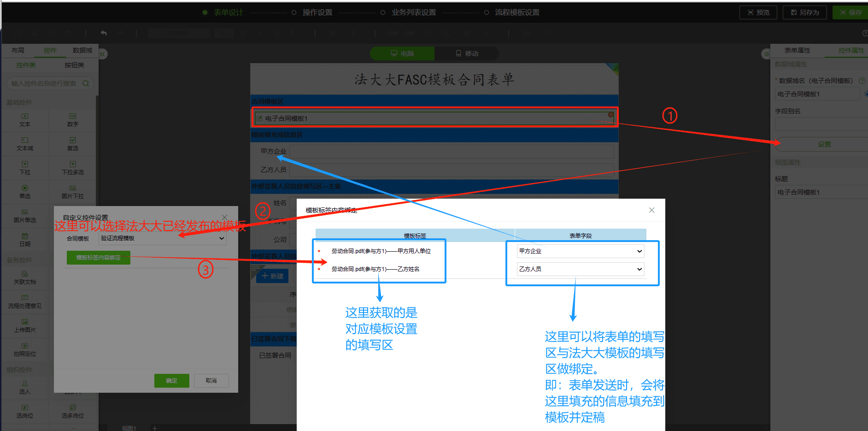The height and width of the screenshot is (431, 868).
Task: Collapse the left control panel
Action: point(103,54)
